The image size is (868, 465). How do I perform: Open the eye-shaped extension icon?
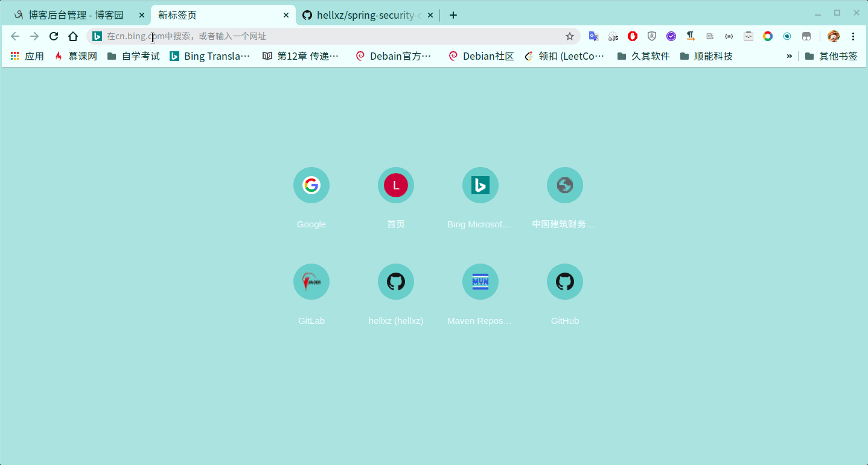coord(787,36)
